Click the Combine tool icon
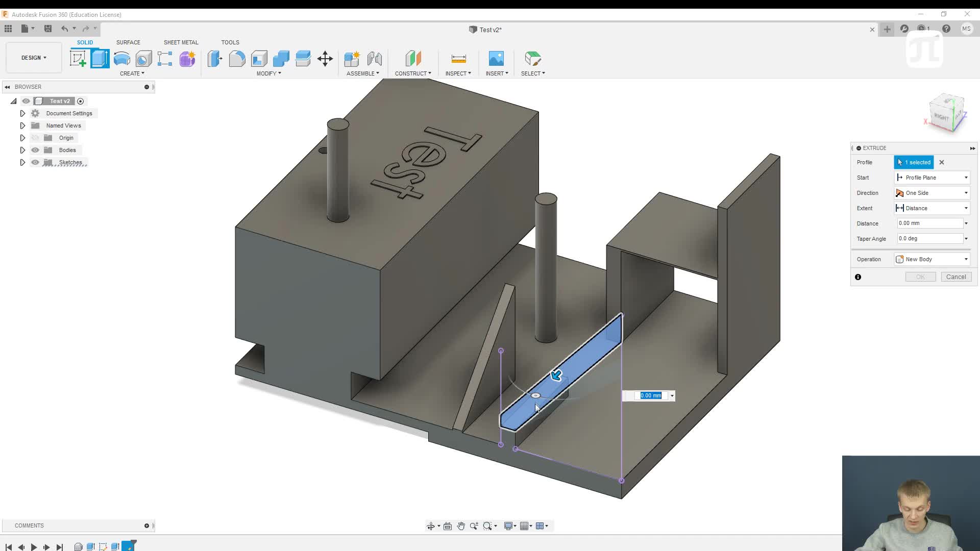This screenshot has width=980, height=551. (x=281, y=59)
